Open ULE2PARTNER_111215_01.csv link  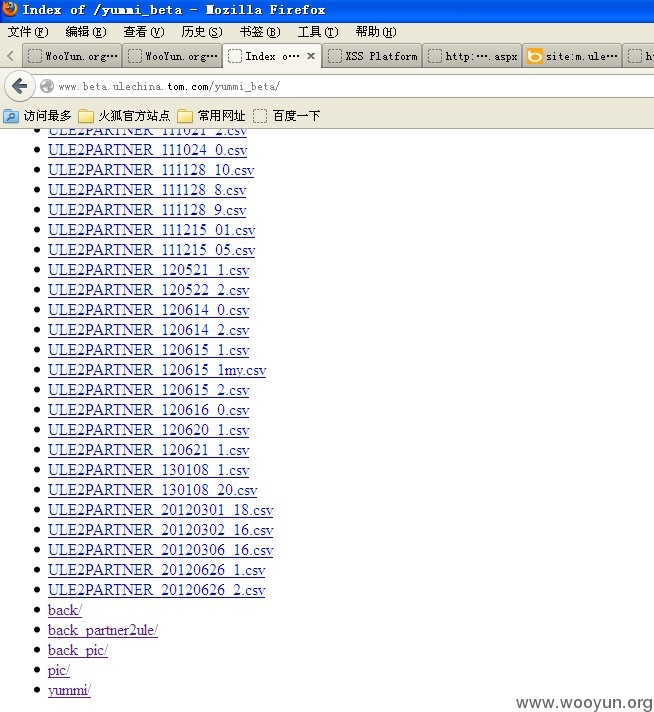(152, 230)
